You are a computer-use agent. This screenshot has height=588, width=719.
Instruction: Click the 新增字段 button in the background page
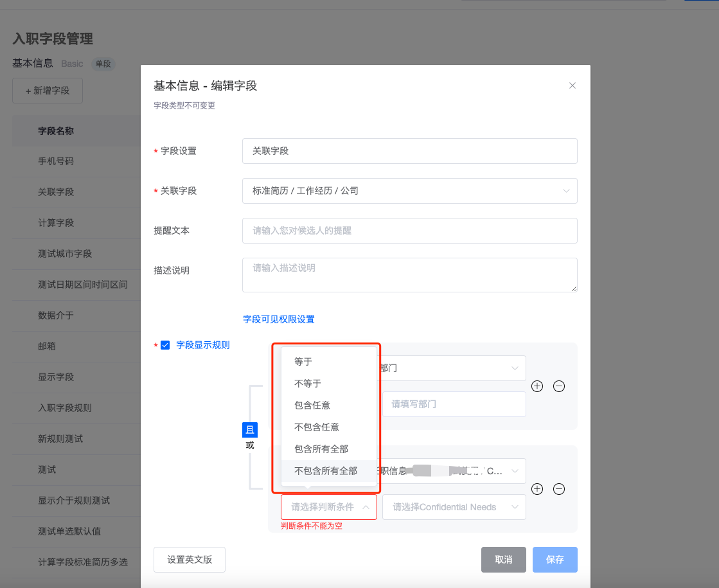(48, 91)
